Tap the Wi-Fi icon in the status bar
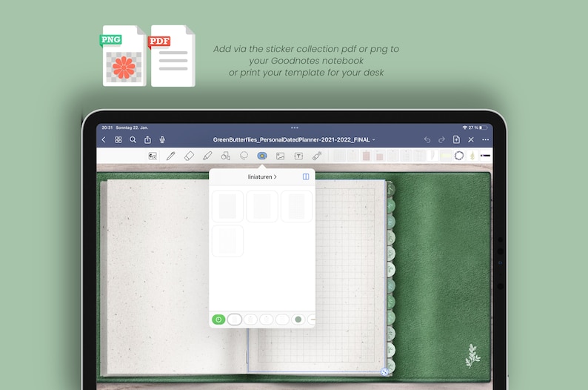 pyautogui.click(x=465, y=128)
